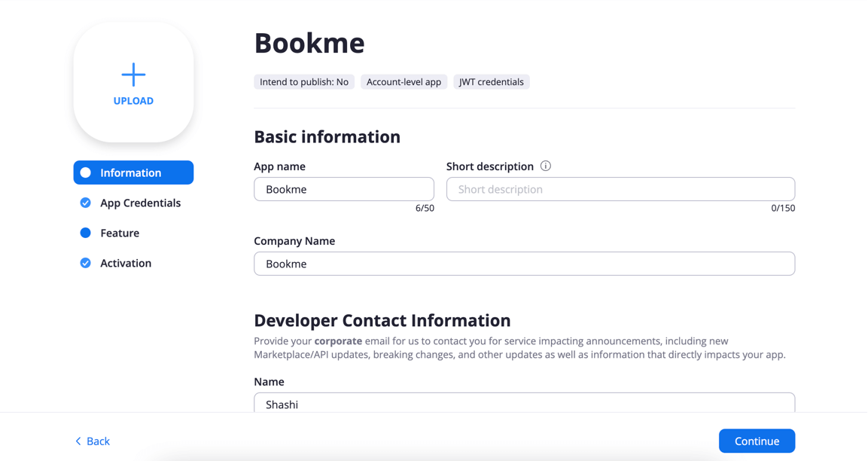
Task: Click the plus icon in the upload box
Action: tap(133, 75)
